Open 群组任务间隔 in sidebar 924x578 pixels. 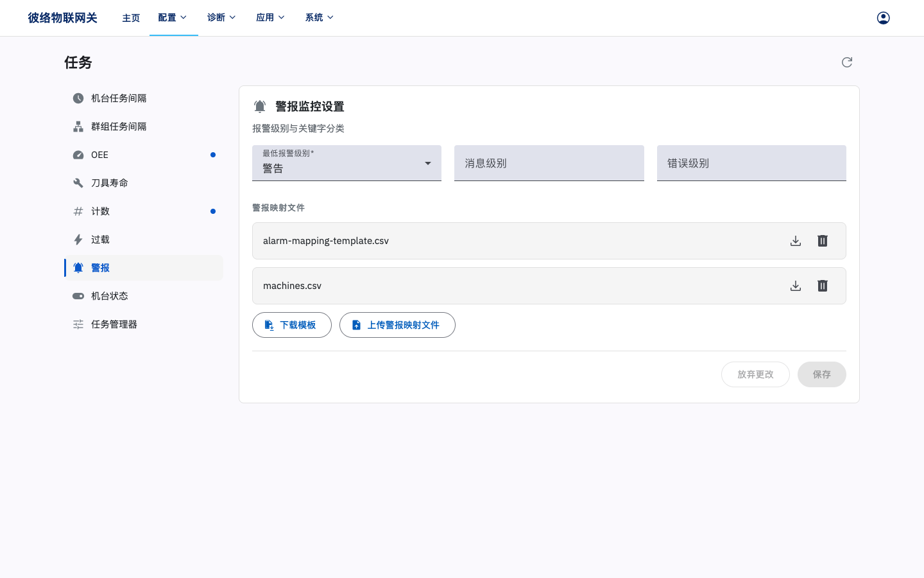tap(144, 127)
